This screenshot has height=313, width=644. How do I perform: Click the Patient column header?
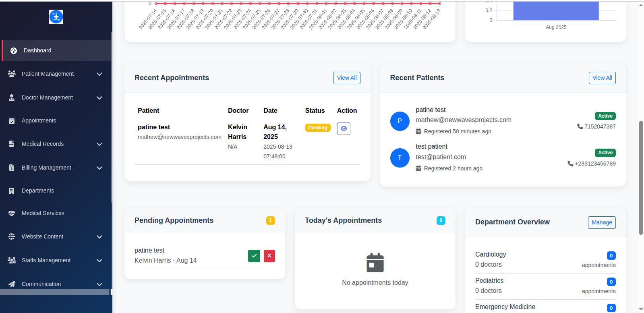(148, 110)
